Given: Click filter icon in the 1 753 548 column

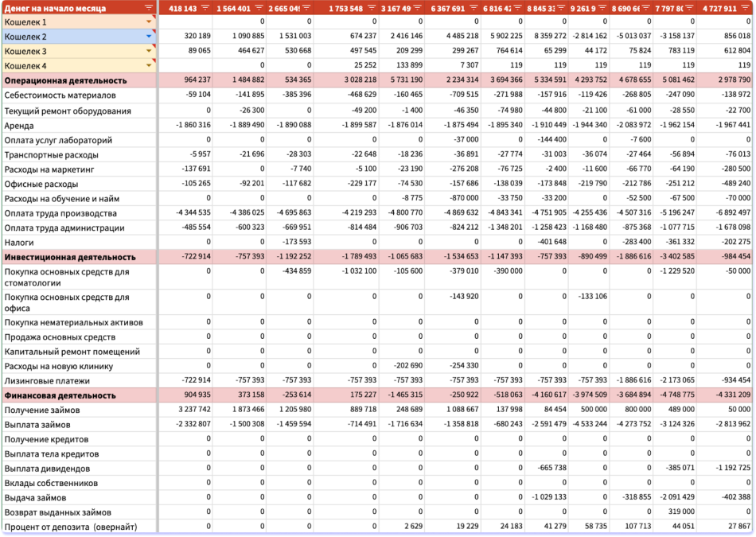Looking at the screenshot, I should [370, 8].
